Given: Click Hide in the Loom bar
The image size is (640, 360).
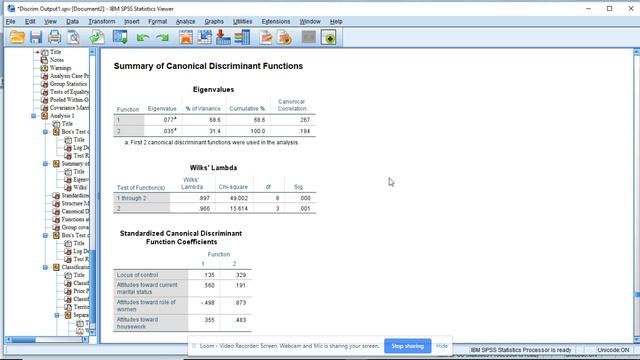Looking at the screenshot, I should (442, 346).
